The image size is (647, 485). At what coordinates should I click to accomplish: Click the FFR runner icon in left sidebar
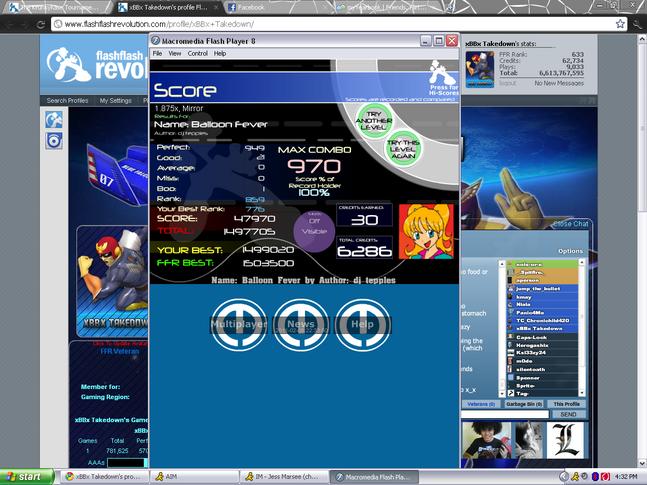click(x=54, y=120)
